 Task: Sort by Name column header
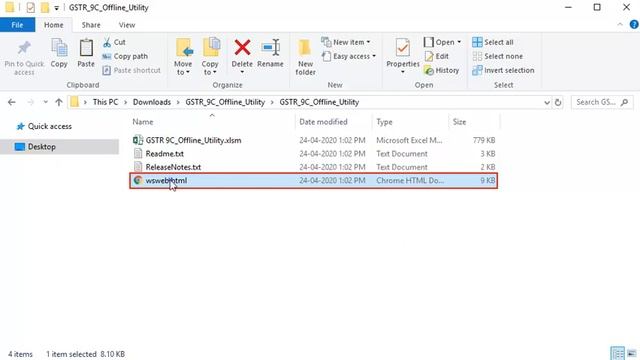coord(143,122)
